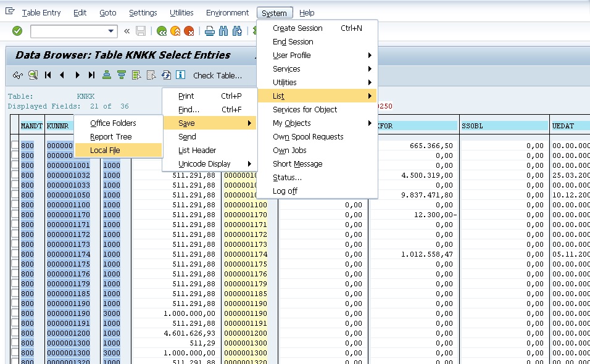Click the Find binoculars icon
This screenshot has width=590, height=364.
(x=223, y=31)
